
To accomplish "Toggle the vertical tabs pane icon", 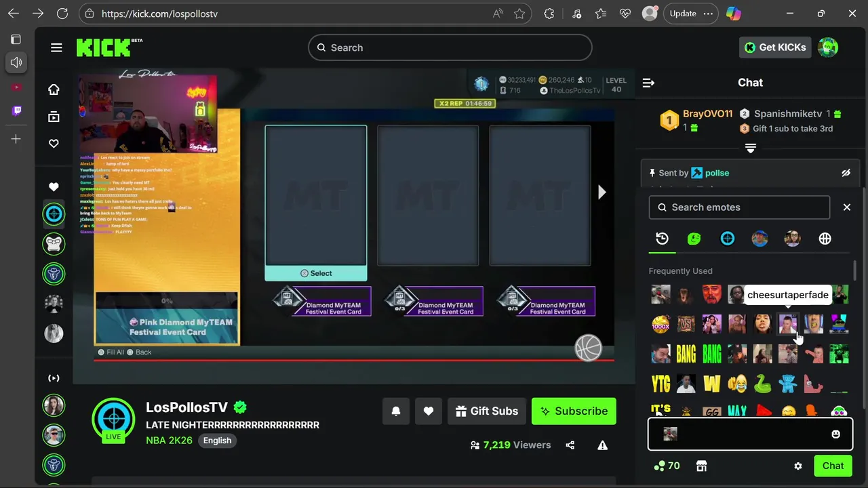I will [x=16, y=39].
